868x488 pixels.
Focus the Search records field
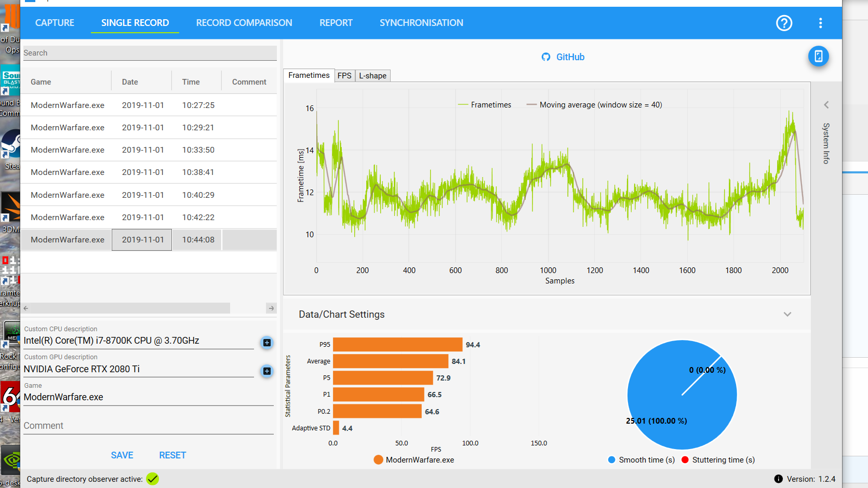[x=150, y=53]
